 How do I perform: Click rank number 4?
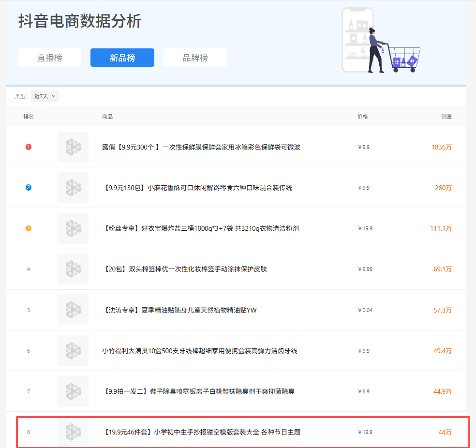point(29,269)
